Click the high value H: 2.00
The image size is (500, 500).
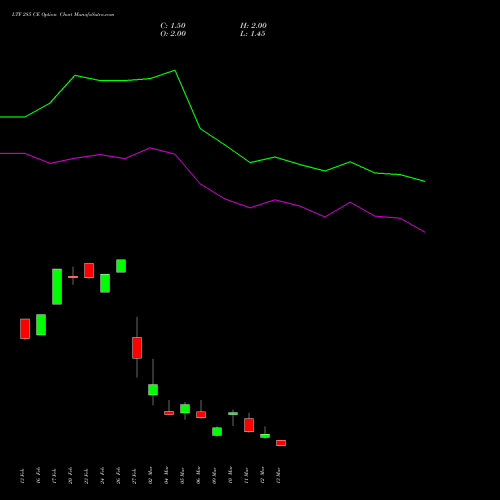[x=253, y=26]
